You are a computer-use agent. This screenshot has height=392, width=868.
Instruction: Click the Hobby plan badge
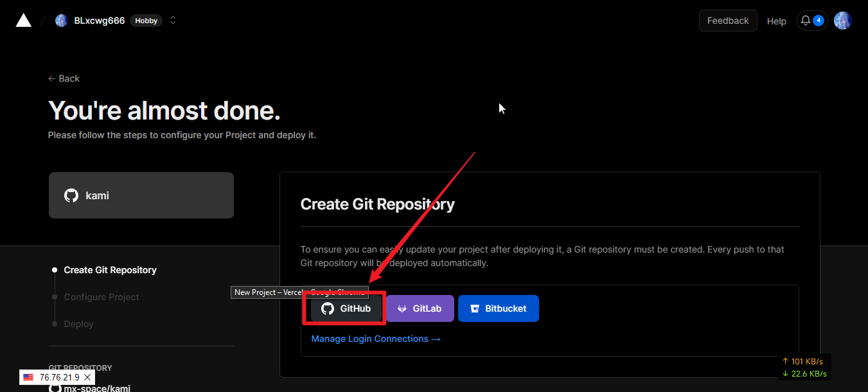146,21
